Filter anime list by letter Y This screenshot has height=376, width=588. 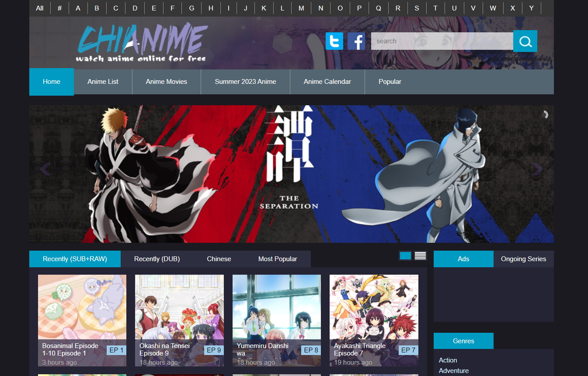tap(532, 8)
